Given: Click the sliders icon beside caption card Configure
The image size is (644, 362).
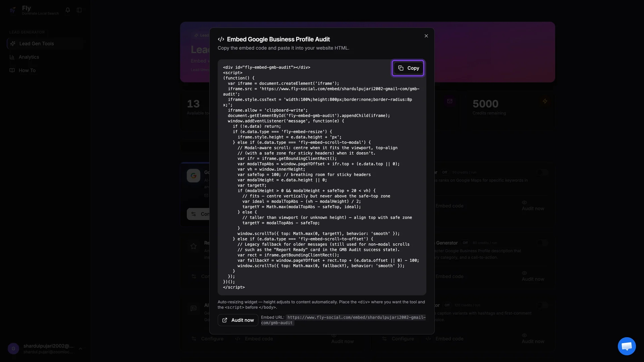Looking at the screenshot, I should pyautogui.click(x=384, y=339).
